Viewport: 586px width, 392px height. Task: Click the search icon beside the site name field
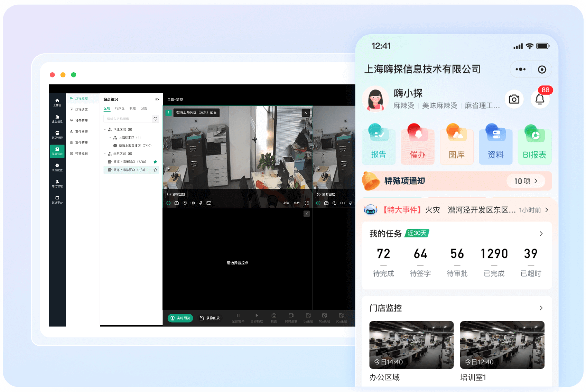pyautogui.click(x=156, y=119)
